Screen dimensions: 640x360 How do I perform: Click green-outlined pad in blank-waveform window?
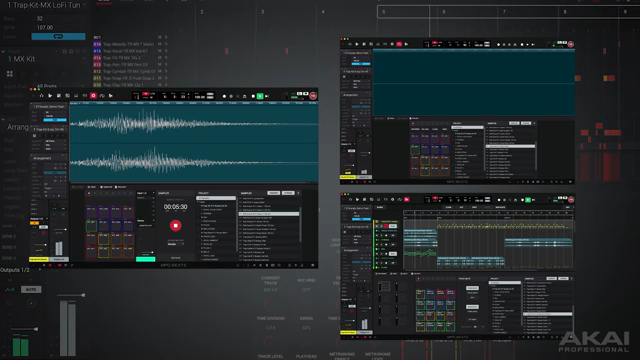pos(415,150)
